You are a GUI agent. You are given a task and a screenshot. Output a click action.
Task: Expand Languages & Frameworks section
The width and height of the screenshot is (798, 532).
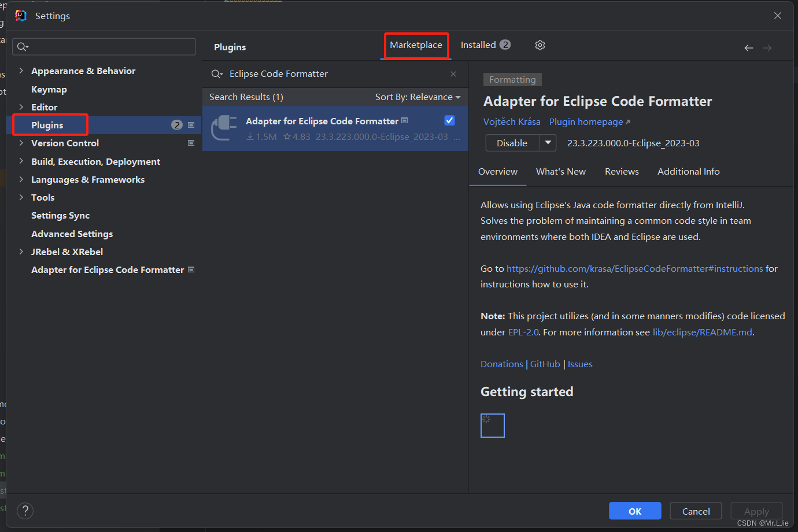[21, 179]
